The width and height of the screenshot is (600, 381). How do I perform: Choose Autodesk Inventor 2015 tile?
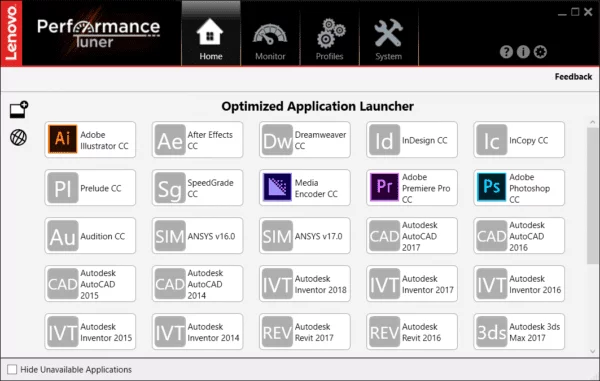point(90,332)
